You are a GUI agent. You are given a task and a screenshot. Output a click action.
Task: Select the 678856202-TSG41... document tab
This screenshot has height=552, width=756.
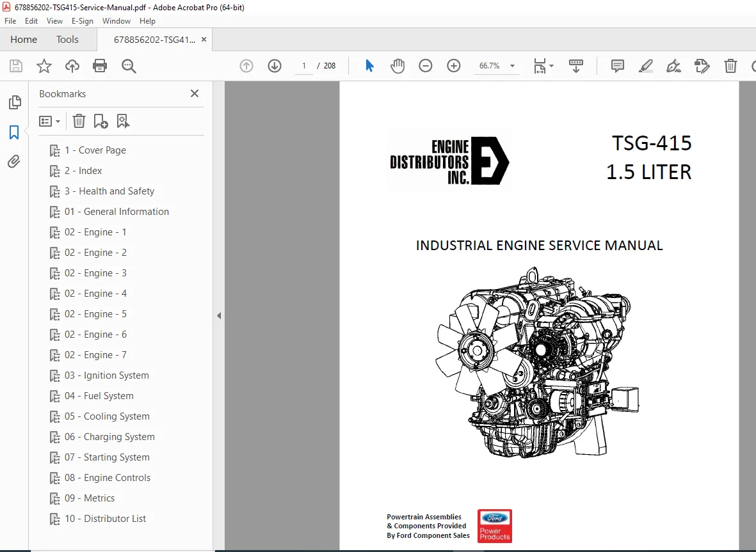coord(154,40)
